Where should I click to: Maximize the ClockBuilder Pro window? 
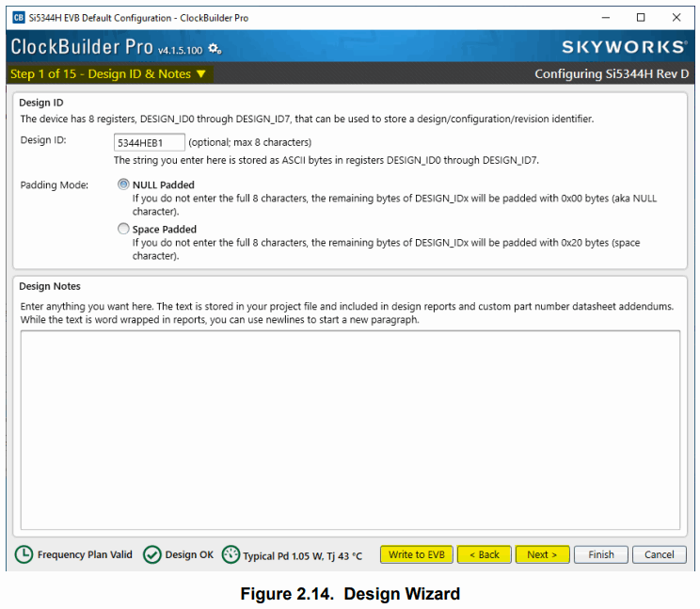click(641, 17)
